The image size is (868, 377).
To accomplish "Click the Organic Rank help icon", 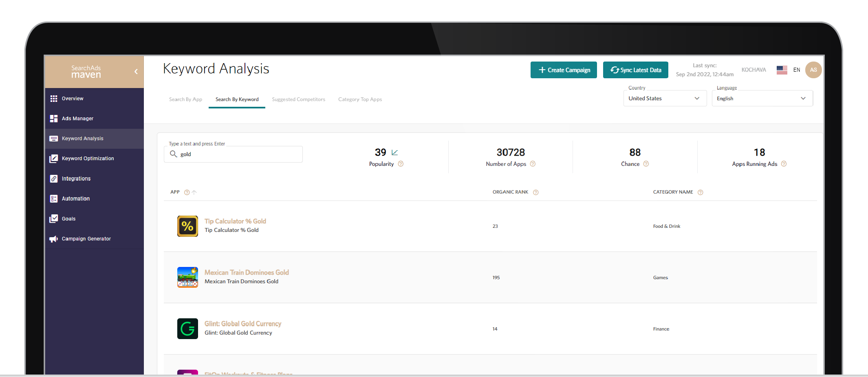I will tap(536, 192).
